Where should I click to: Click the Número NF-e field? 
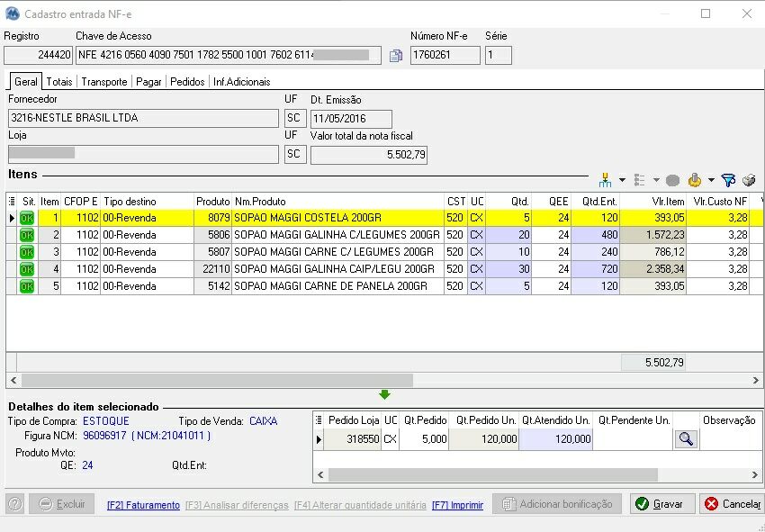coord(445,55)
